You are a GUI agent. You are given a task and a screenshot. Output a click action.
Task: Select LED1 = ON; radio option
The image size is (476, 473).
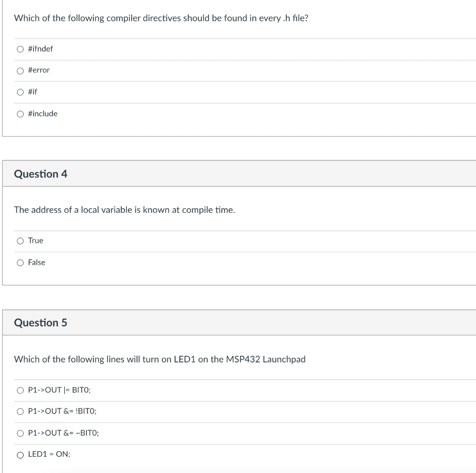[20, 455]
